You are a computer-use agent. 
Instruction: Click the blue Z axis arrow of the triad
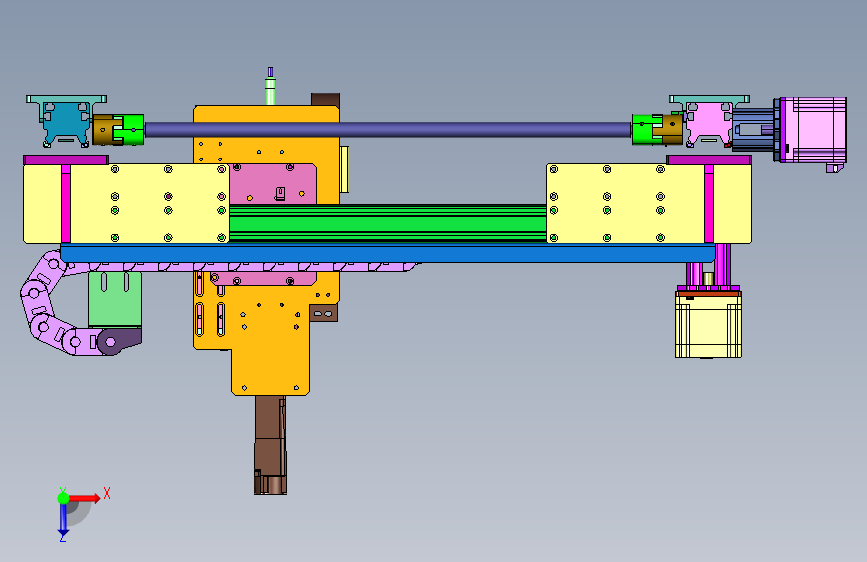point(63,520)
